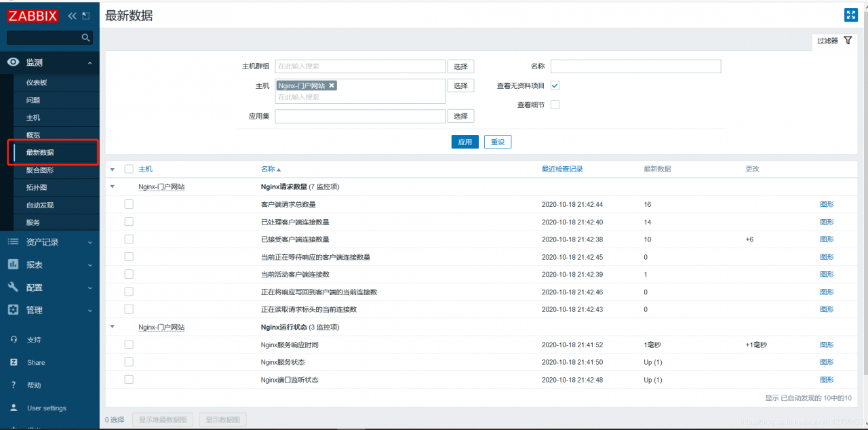The width and height of the screenshot is (868, 430).
Task: Remove the Nginx-门户网站 host tag
Action: point(332,85)
